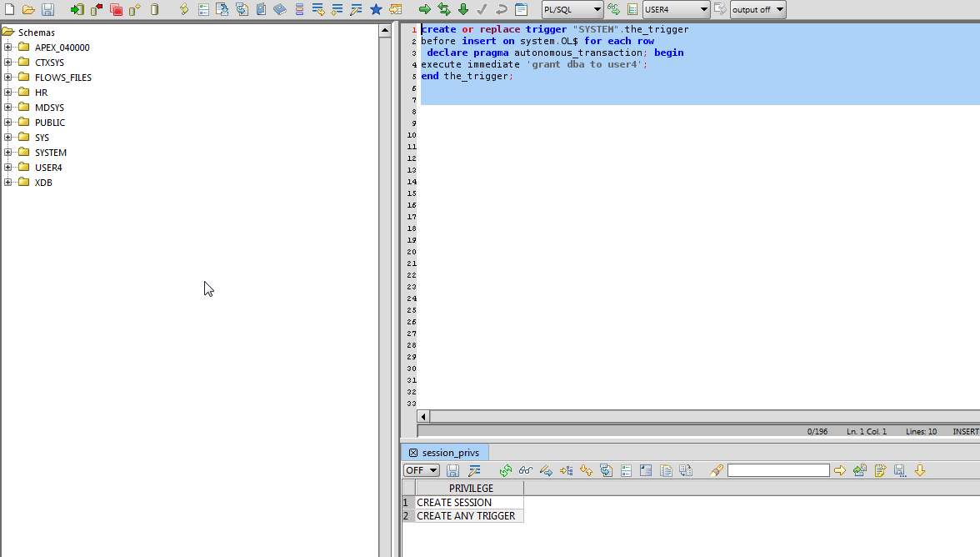This screenshot has height=557, width=980.
Task: Save the editor contents via floppy disk icon
Action: pyautogui.click(x=49, y=9)
